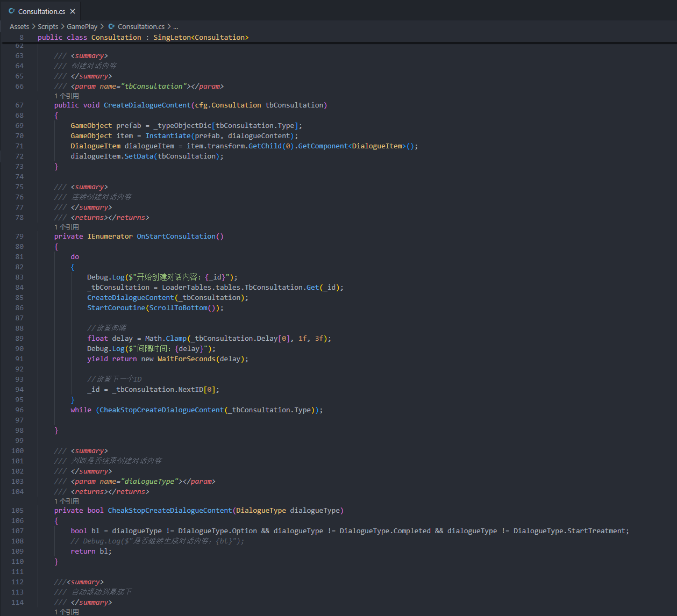Close the Consultation.cs editor tab
The image size is (677, 616).
73,11
